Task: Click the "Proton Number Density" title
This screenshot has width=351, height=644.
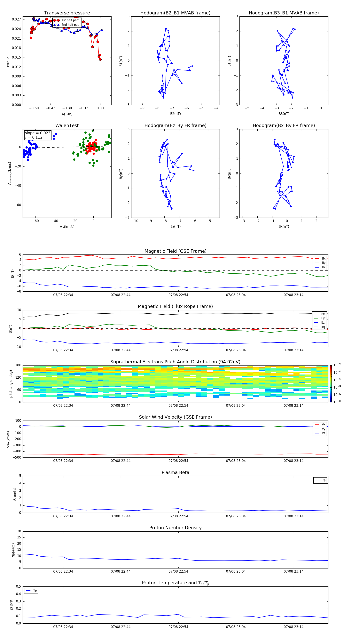Action: coord(175,528)
